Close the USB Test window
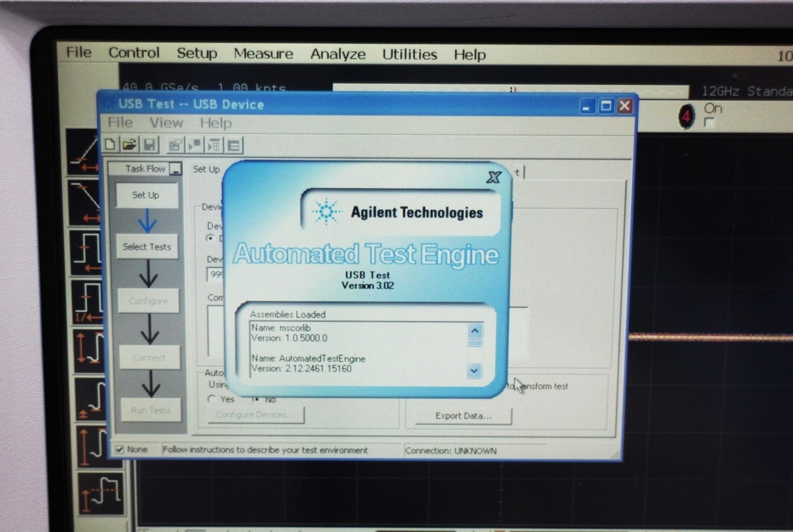This screenshot has width=793, height=532. click(625, 106)
